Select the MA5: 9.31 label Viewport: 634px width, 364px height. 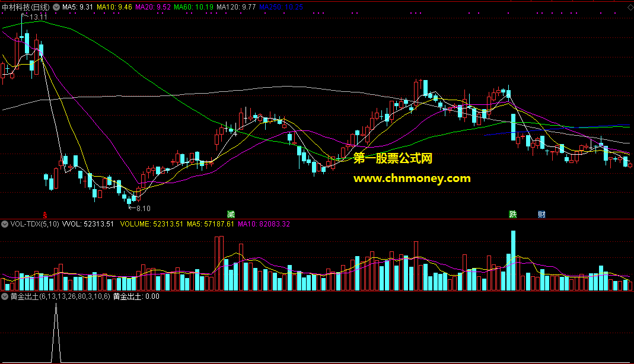coord(78,7)
